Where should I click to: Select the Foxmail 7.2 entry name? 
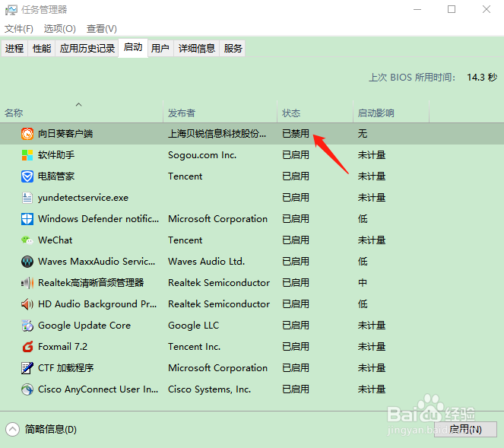(62, 347)
